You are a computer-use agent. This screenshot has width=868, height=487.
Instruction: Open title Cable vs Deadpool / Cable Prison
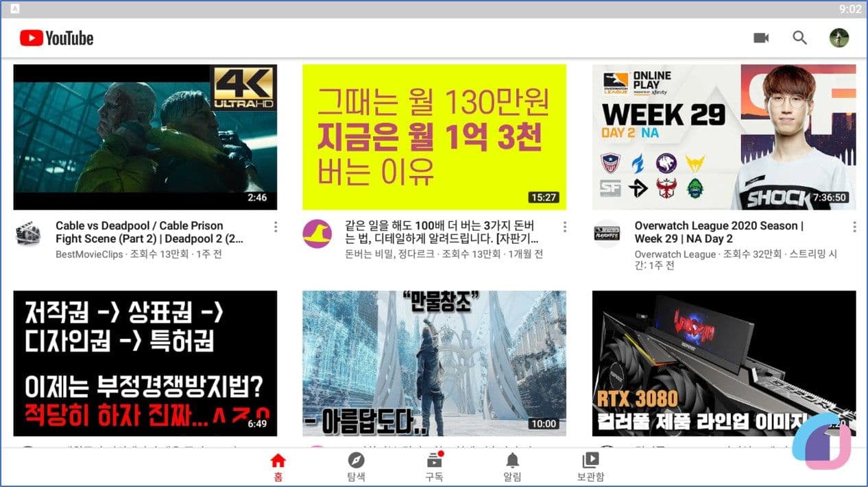(149, 232)
